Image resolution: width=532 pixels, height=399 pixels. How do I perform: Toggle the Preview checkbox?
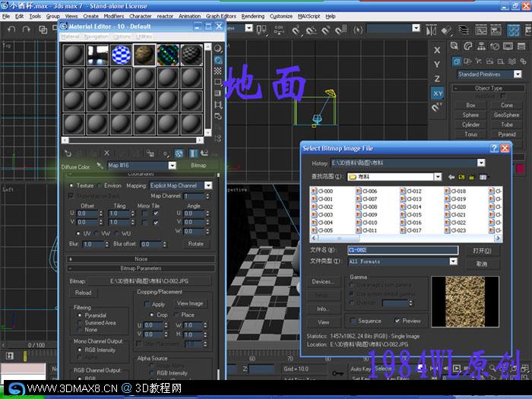click(397, 321)
